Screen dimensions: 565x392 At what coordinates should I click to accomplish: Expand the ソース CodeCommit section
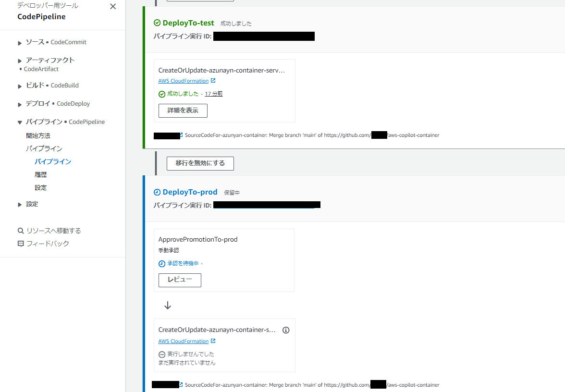20,43
